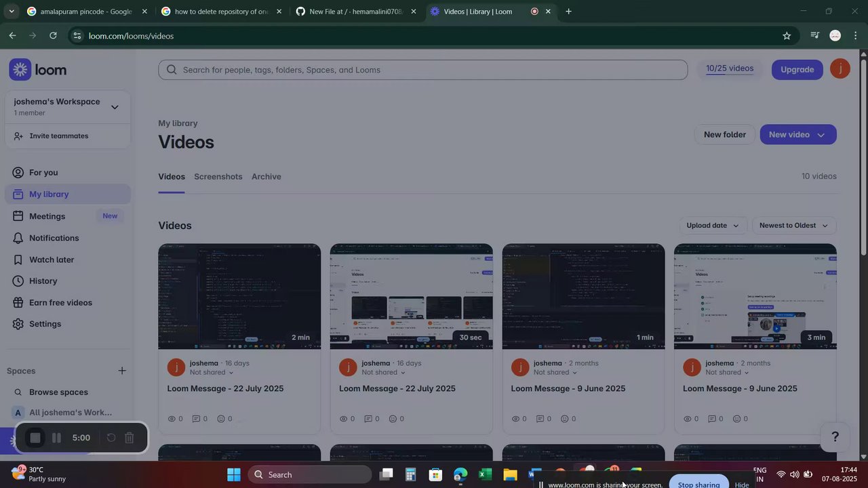Expand Not shared on first video

(x=212, y=372)
